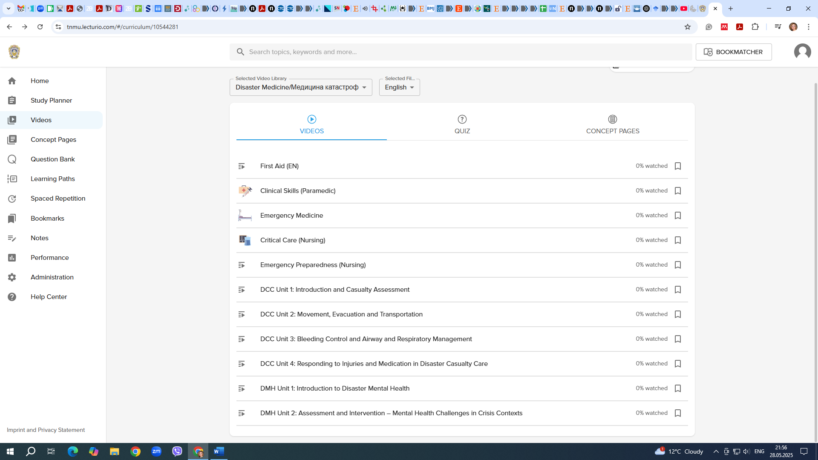Open the Study Planner sidebar icon
818x460 pixels.
12,101
